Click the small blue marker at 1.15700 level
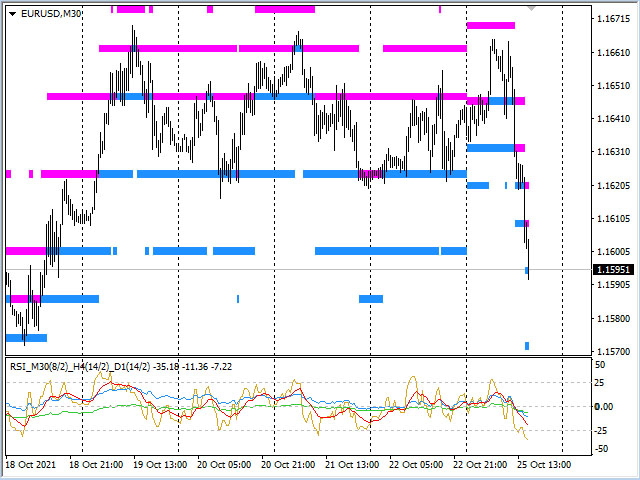Screen dimensions: 640x480 527,346
